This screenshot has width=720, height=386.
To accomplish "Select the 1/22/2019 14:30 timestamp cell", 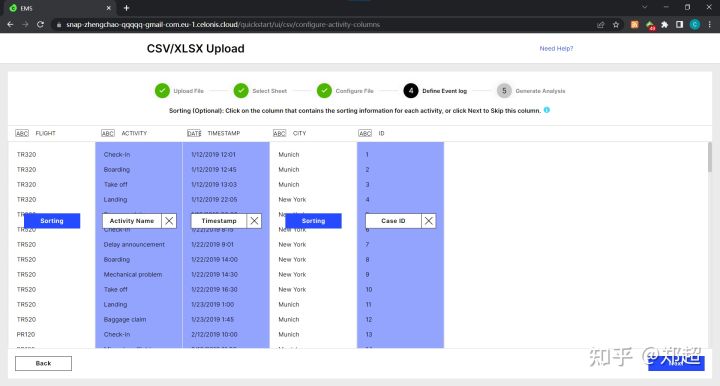I will point(214,274).
